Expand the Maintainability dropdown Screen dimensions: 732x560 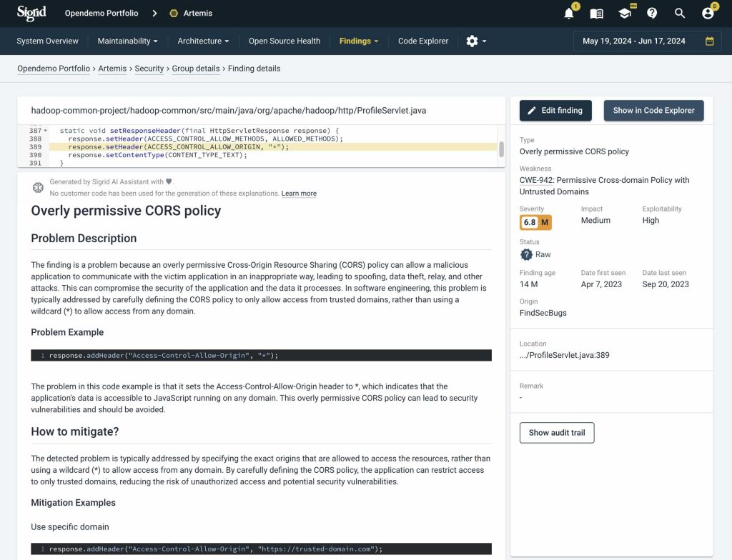[127, 41]
